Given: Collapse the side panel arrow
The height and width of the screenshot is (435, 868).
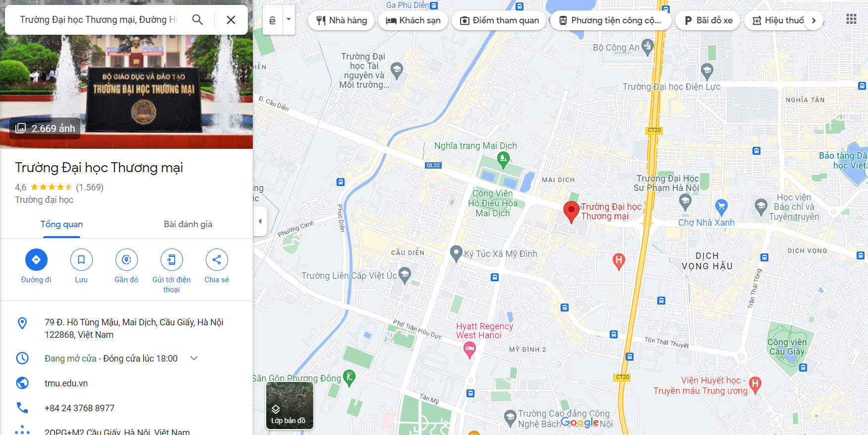Looking at the screenshot, I should [260, 221].
